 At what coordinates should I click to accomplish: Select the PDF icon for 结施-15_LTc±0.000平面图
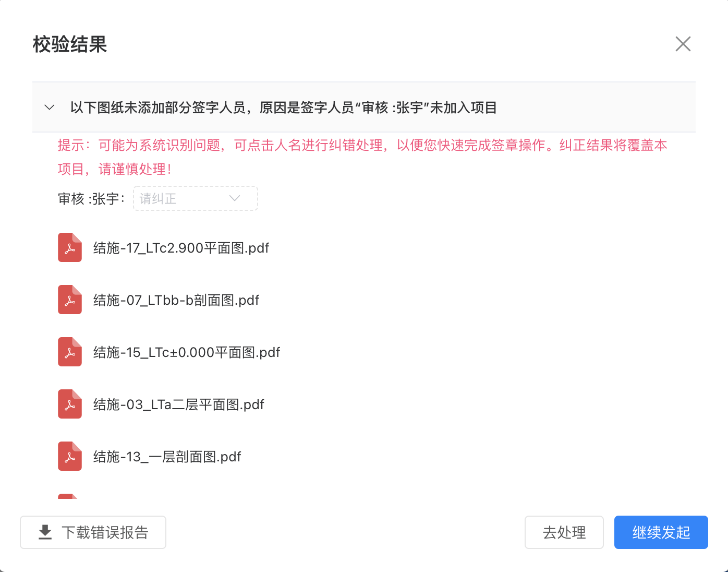pyautogui.click(x=70, y=352)
